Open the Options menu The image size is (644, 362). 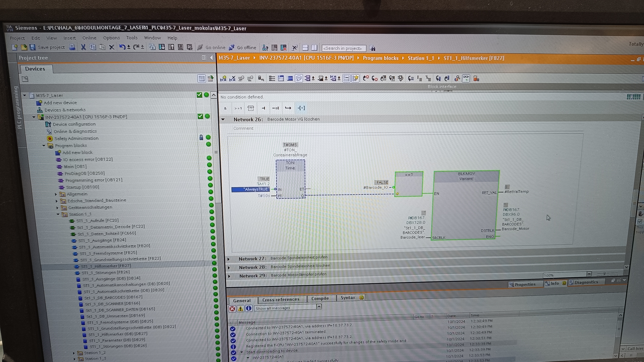[111, 38]
